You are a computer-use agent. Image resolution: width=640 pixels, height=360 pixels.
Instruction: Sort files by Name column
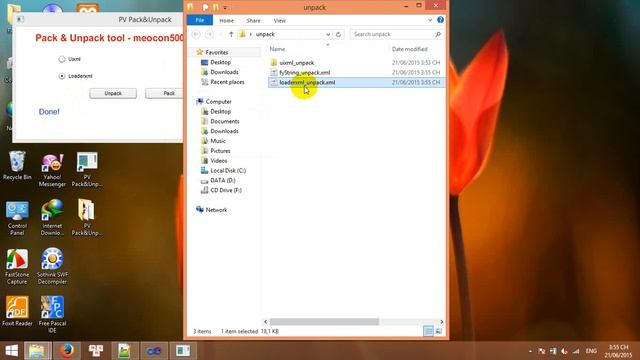[x=277, y=49]
